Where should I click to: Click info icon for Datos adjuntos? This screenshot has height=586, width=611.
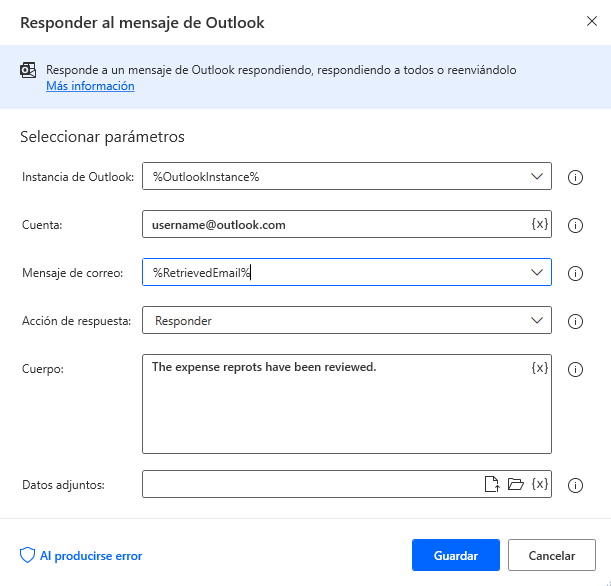pyautogui.click(x=575, y=485)
